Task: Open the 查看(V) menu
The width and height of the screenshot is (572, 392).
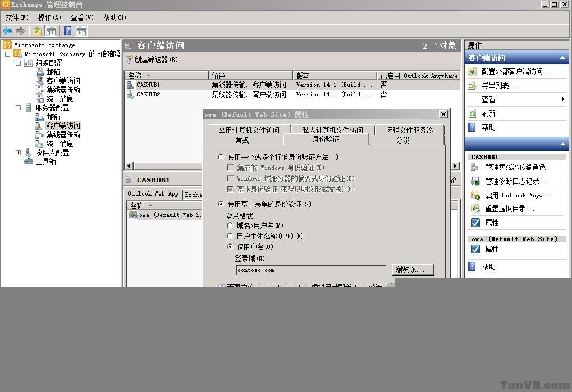Action: pos(82,17)
